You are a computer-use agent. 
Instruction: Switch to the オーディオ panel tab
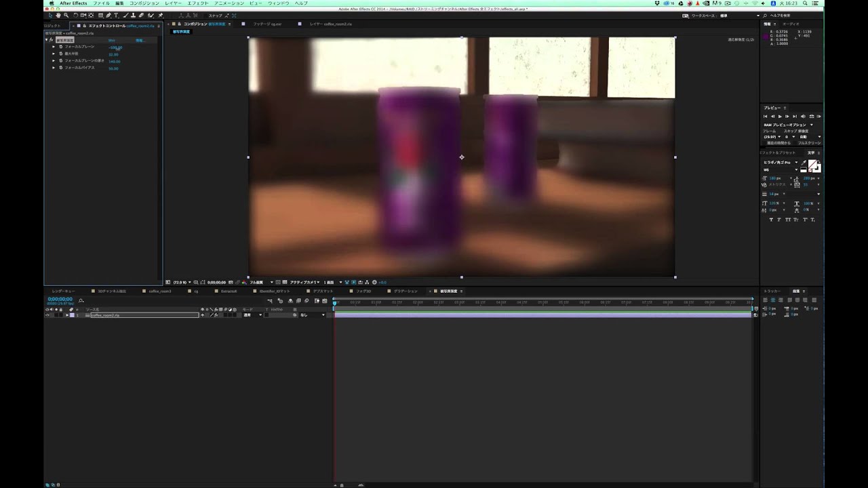pyautogui.click(x=791, y=24)
